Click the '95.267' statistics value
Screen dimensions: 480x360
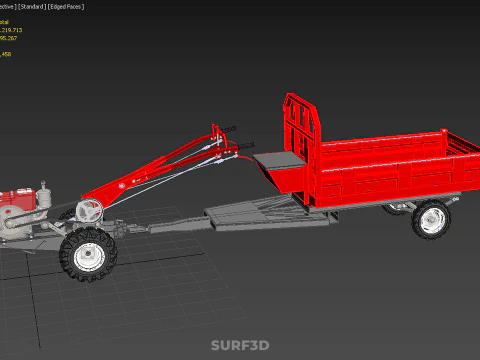tap(8, 38)
